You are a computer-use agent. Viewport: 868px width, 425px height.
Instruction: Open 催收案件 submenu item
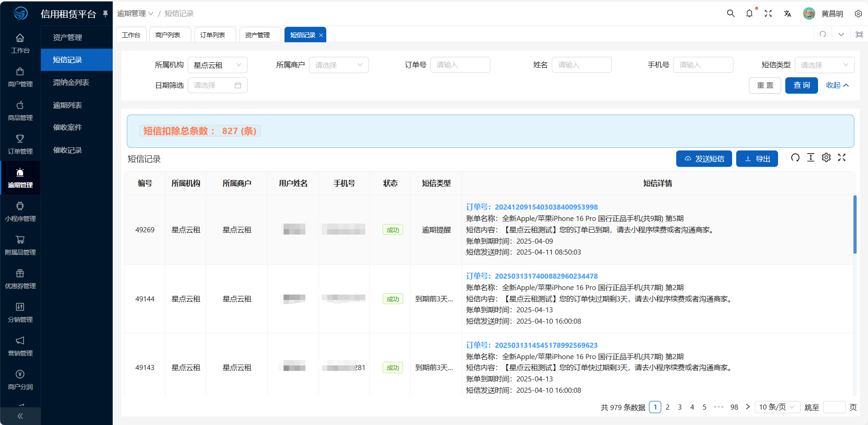click(x=77, y=127)
